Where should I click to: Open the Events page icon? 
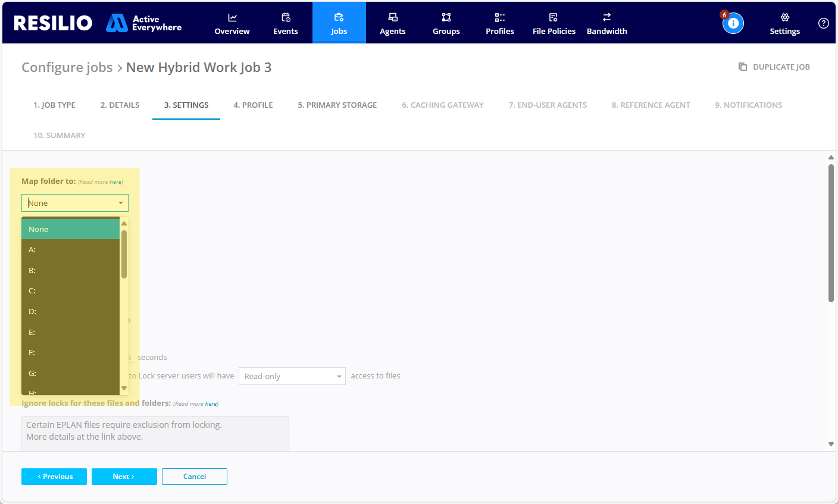[286, 18]
